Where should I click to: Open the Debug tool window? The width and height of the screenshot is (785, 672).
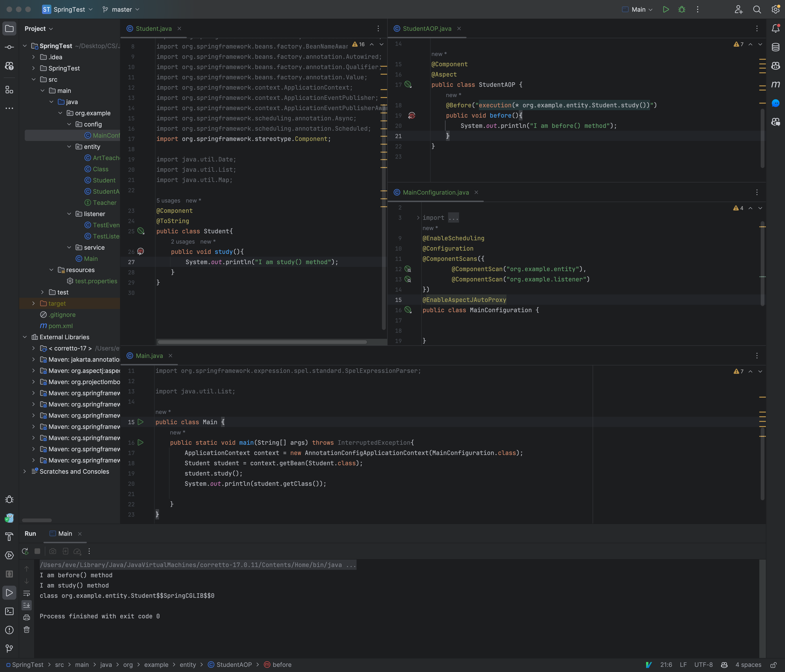click(10, 499)
